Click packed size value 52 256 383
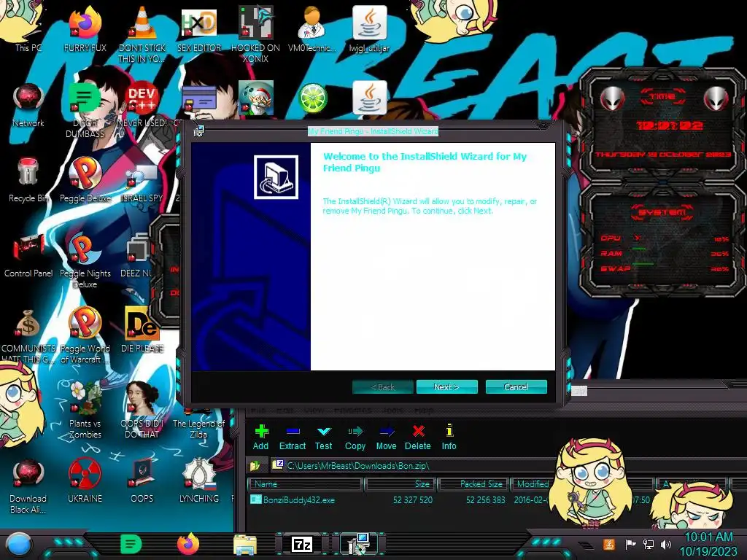 click(485, 500)
